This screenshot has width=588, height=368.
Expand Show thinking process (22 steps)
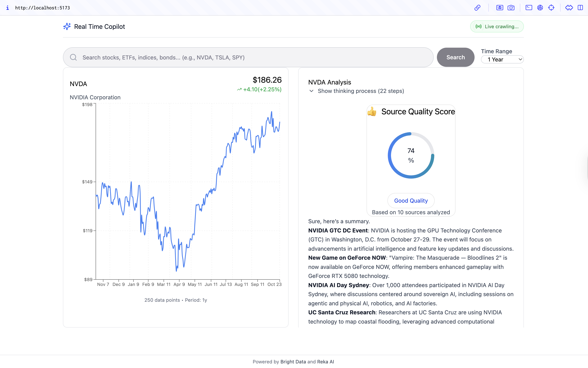point(361,91)
